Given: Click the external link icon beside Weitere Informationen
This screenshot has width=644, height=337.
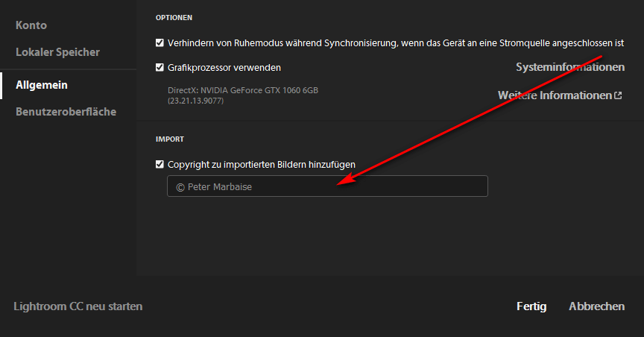Looking at the screenshot, I should [618, 95].
